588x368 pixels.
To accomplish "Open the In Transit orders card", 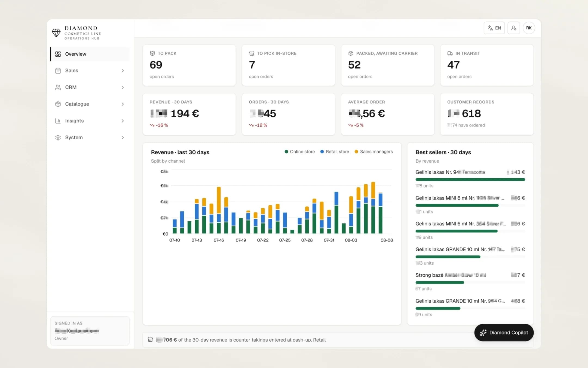I will tap(487, 65).
